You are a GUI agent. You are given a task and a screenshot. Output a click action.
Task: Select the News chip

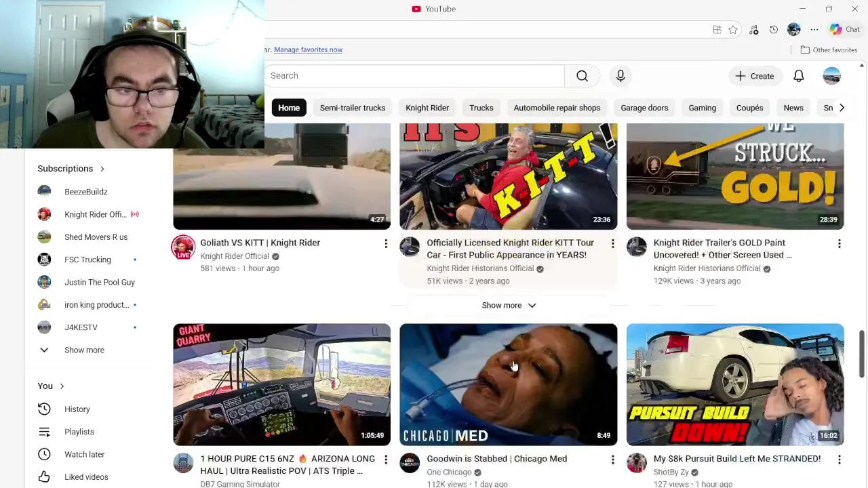793,108
